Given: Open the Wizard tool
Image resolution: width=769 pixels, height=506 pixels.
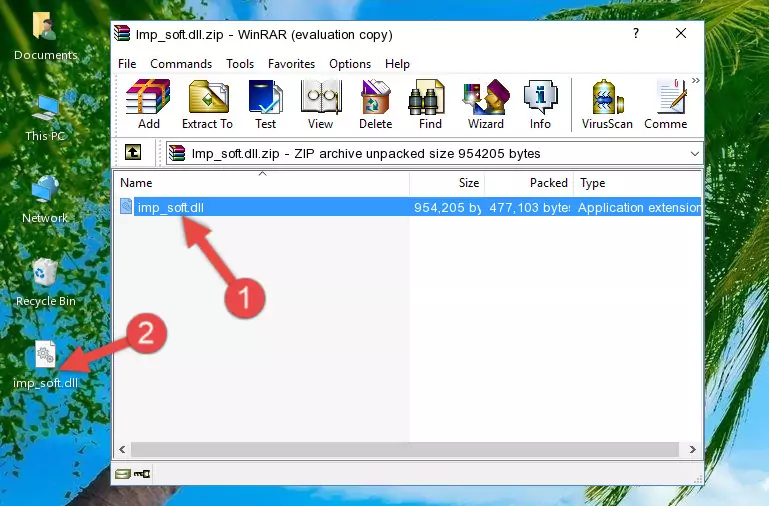Looking at the screenshot, I should click(x=486, y=104).
